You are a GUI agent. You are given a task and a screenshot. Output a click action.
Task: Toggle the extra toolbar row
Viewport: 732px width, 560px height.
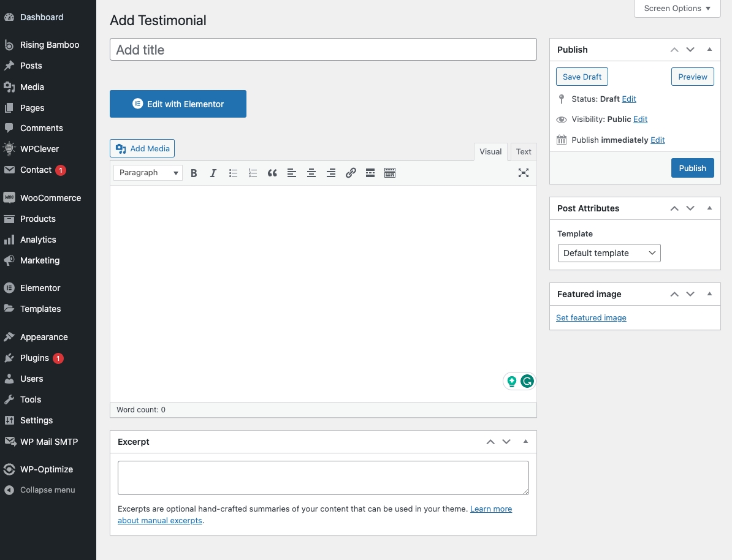390,173
